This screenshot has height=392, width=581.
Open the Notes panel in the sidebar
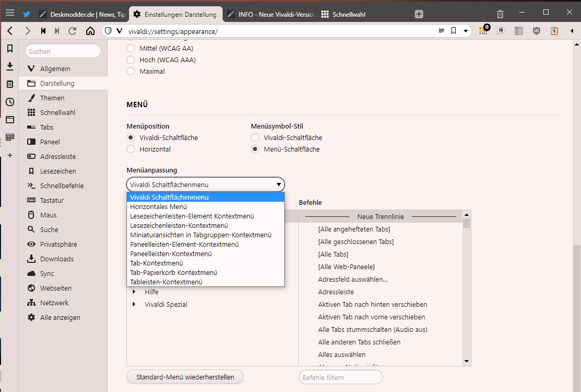click(10, 84)
